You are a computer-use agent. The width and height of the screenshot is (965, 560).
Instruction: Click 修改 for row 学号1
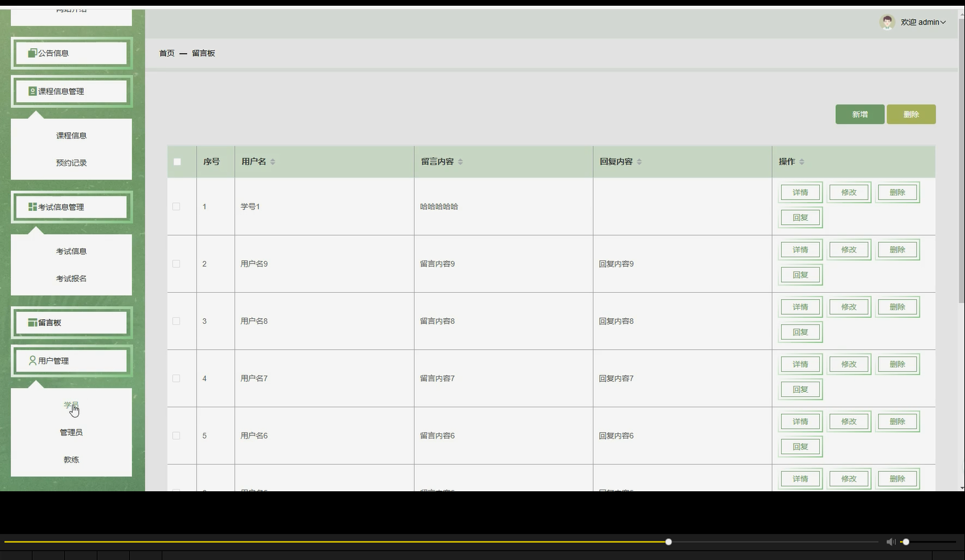pyautogui.click(x=849, y=192)
